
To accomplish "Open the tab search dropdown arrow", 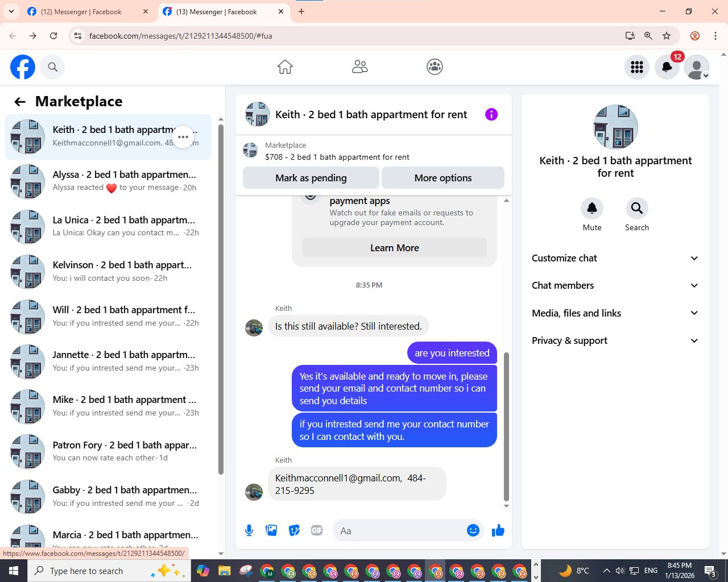I will [11, 11].
